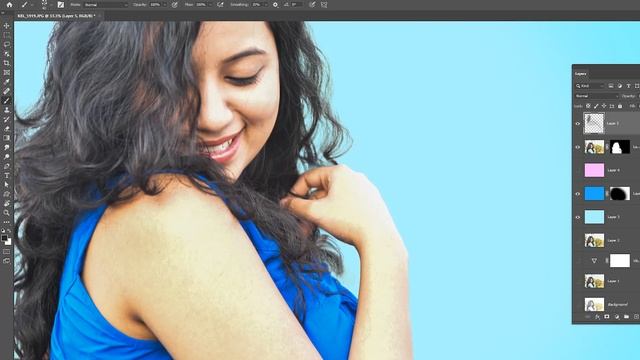Filter layers by adjustment layer icon
This screenshot has width=640, height=360.
(620, 86)
